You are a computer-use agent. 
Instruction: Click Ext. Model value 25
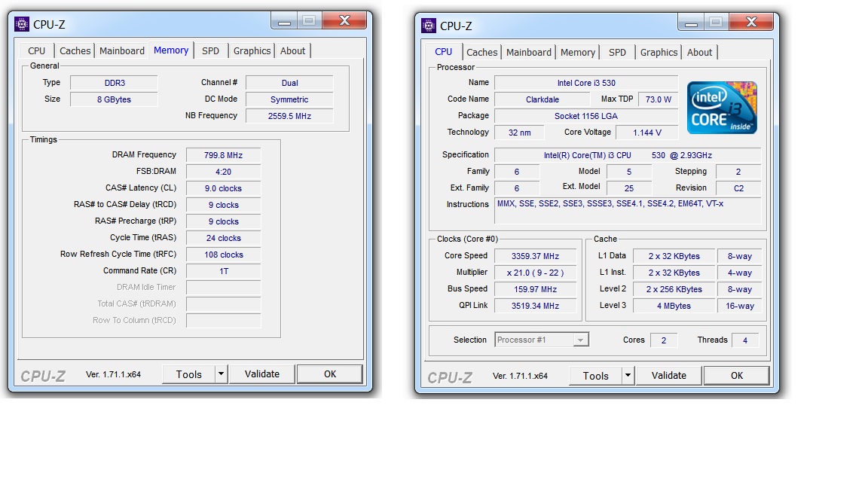629,189
